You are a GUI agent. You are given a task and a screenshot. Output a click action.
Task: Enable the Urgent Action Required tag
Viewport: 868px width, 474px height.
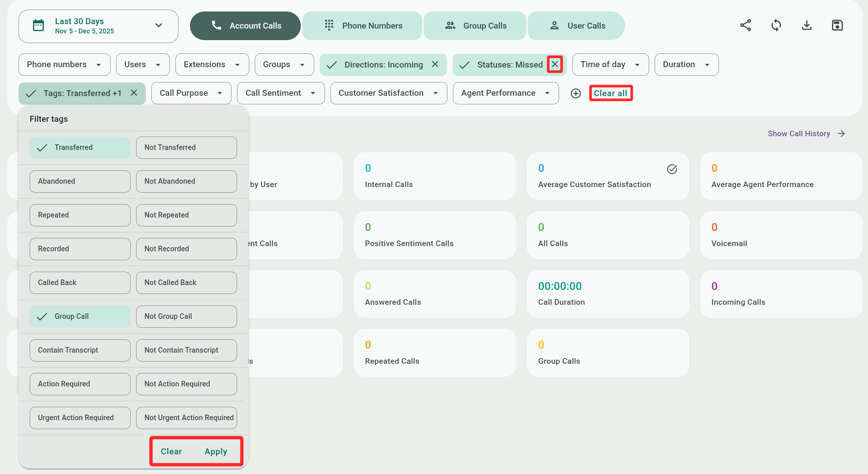tap(80, 418)
